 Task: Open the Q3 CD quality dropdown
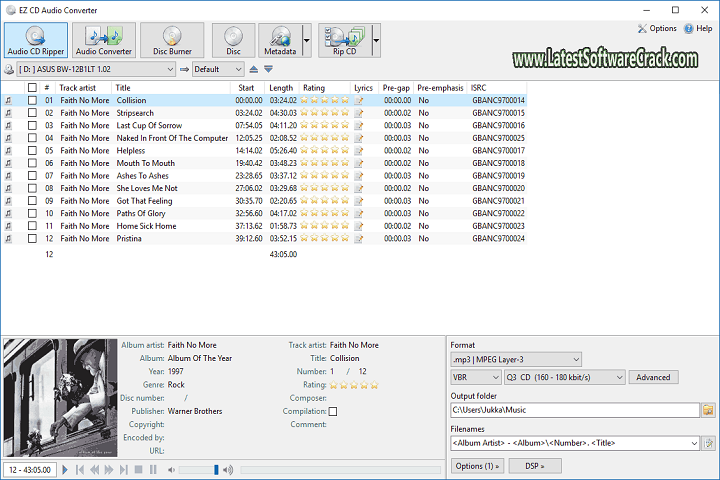pos(565,377)
